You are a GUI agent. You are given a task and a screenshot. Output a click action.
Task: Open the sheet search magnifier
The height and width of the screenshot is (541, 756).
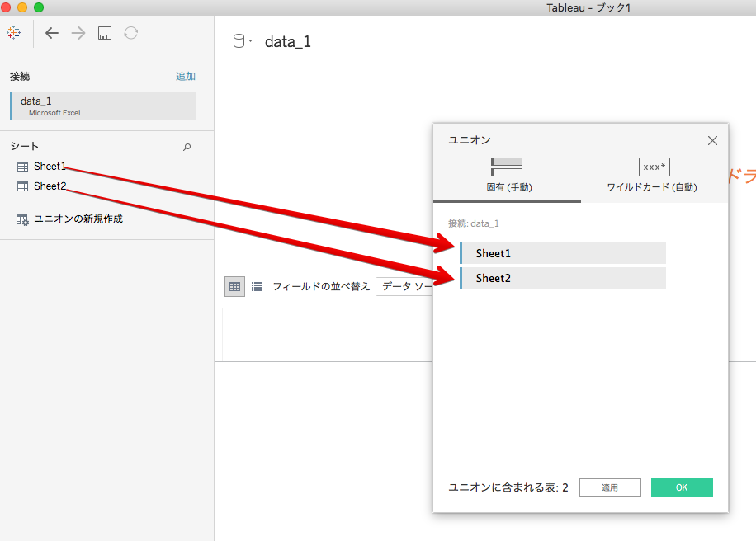[x=187, y=146]
